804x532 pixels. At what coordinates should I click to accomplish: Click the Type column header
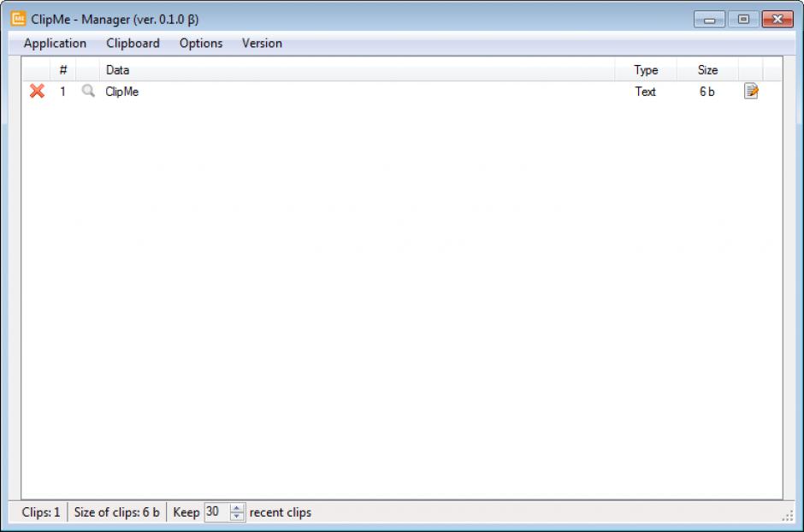(x=646, y=70)
